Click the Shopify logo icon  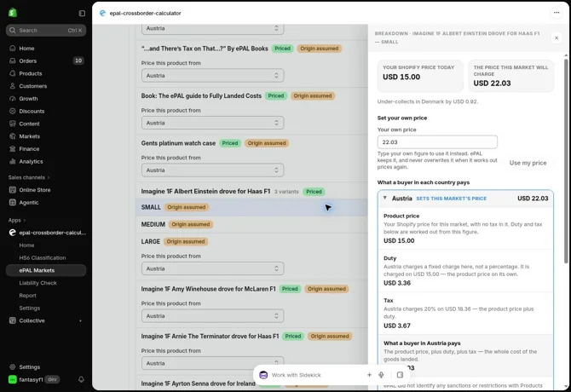point(13,13)
